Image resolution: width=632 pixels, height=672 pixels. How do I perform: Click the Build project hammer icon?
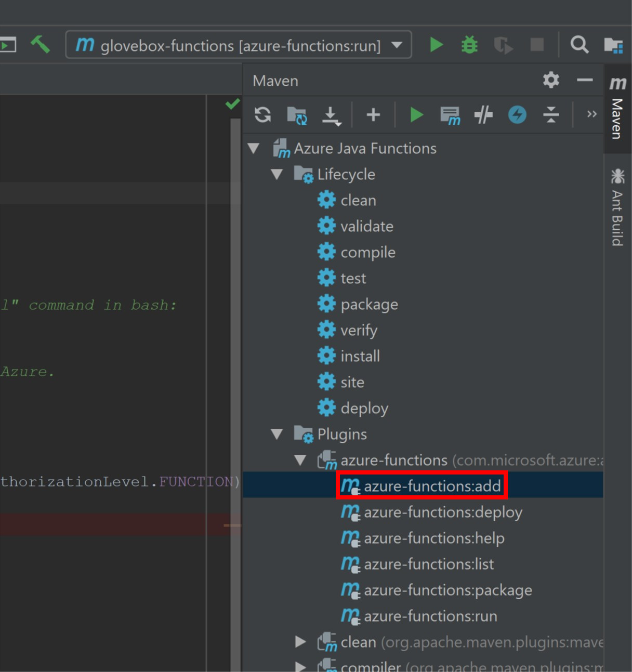[40, 45]
